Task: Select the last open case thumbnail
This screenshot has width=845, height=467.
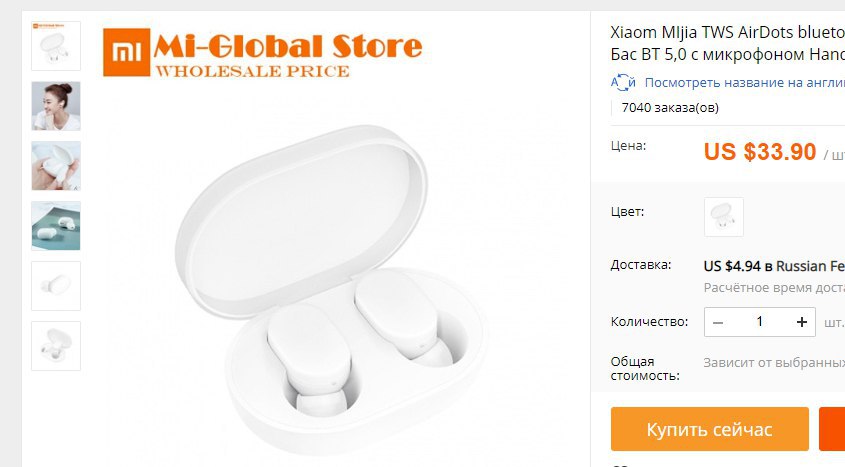Action: pyautogui.click(x=56, y=346)
